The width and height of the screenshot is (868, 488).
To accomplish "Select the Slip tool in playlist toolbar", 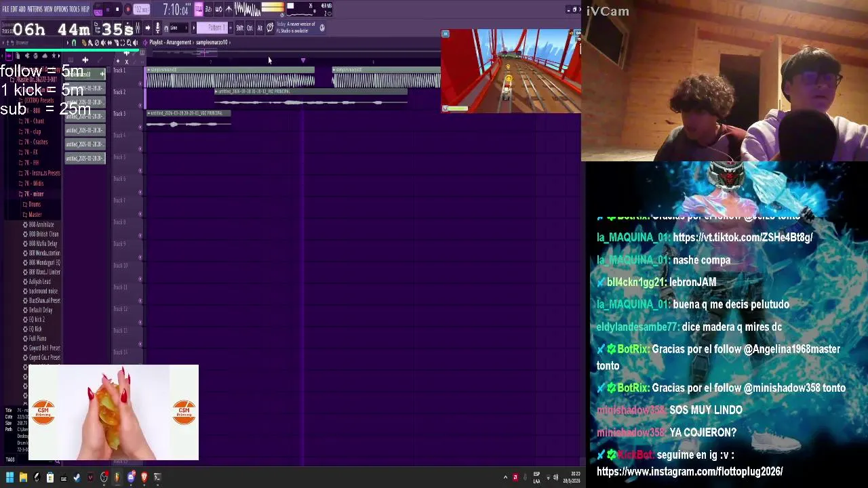I will tap(109, 42).
